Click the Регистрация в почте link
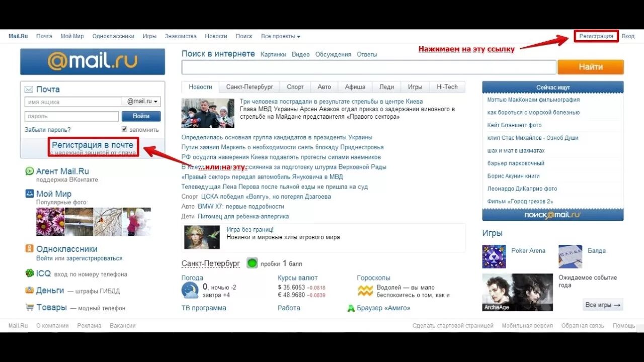The height and width of the screenshot is (362, 644). pyautogui.click(x=93, y=145)
